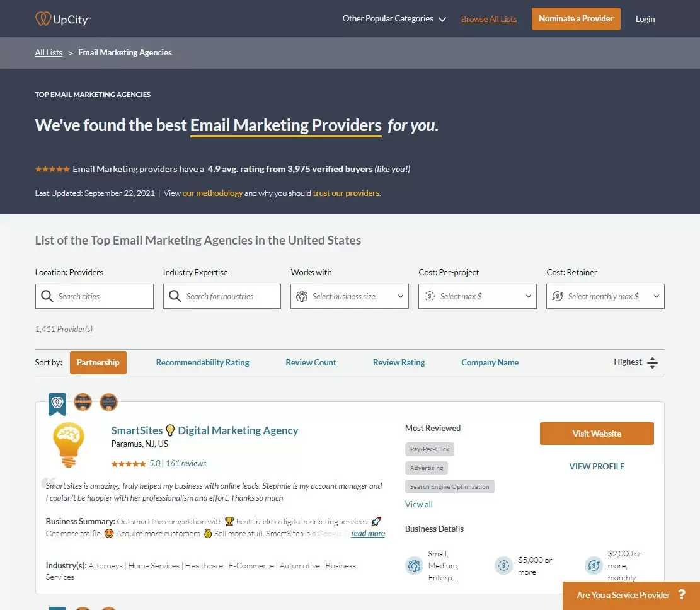Click the SmartSites lightbulb logo
700x610 pixels.
pos(68,445)
